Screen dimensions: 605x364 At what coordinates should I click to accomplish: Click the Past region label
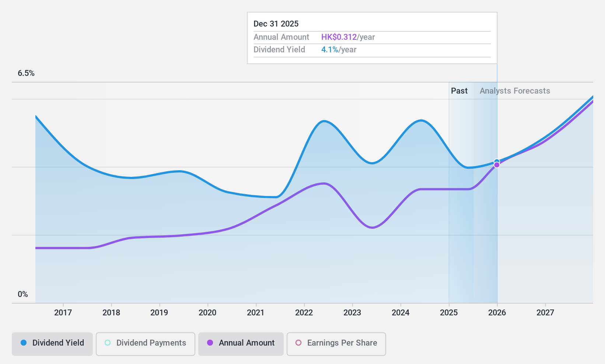click(x=459, y=91)
